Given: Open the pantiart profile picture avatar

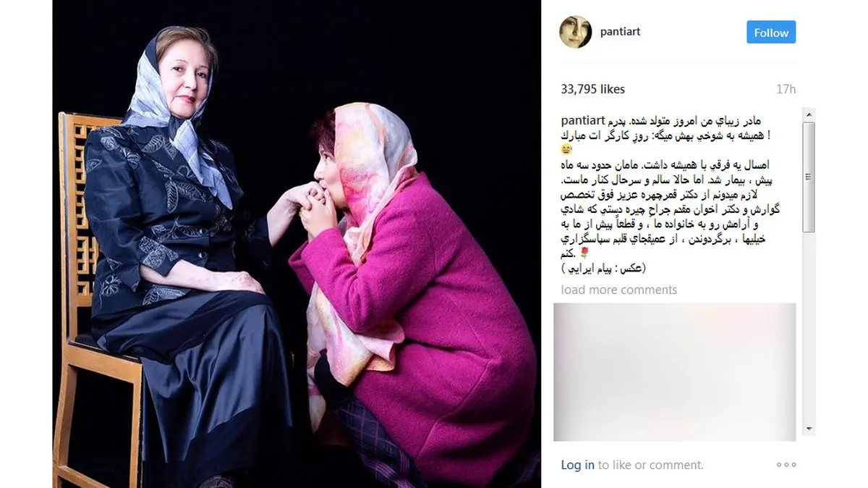Looking at the screenshot, I should (x=576, y=32).
